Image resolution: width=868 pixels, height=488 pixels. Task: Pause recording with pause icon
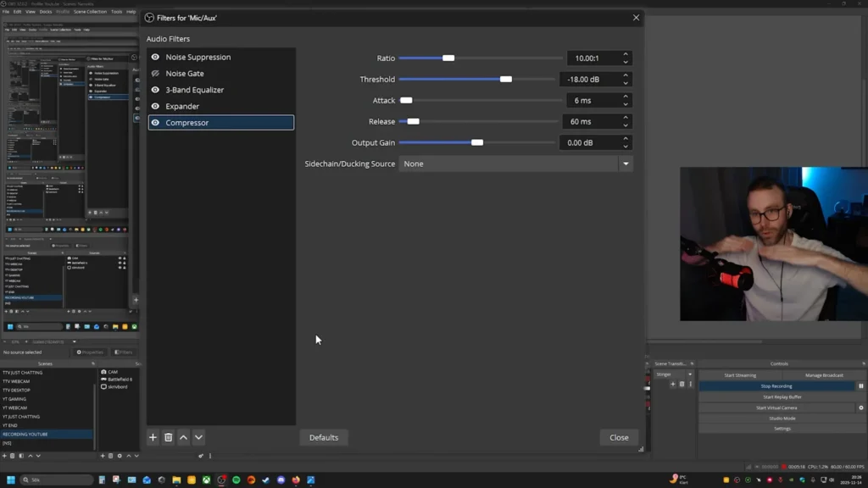tap(861, 386)
